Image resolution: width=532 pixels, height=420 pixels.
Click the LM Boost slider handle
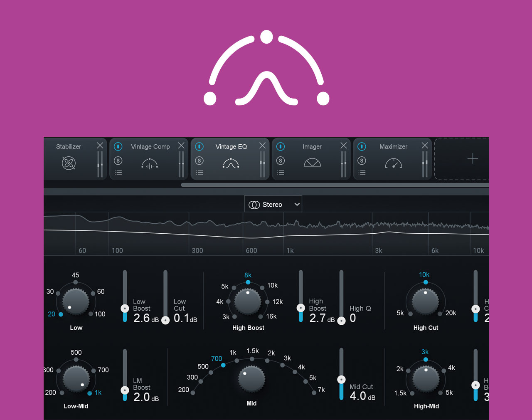tap(125, 390)
